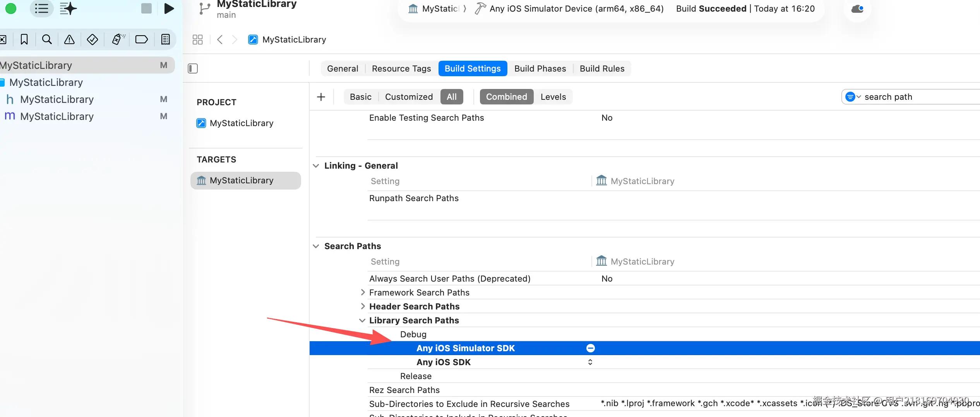Image resolution: width=980 pixels, height=417 pixels.
Task: Open the Build Rules tab
Action: (602, 68)
